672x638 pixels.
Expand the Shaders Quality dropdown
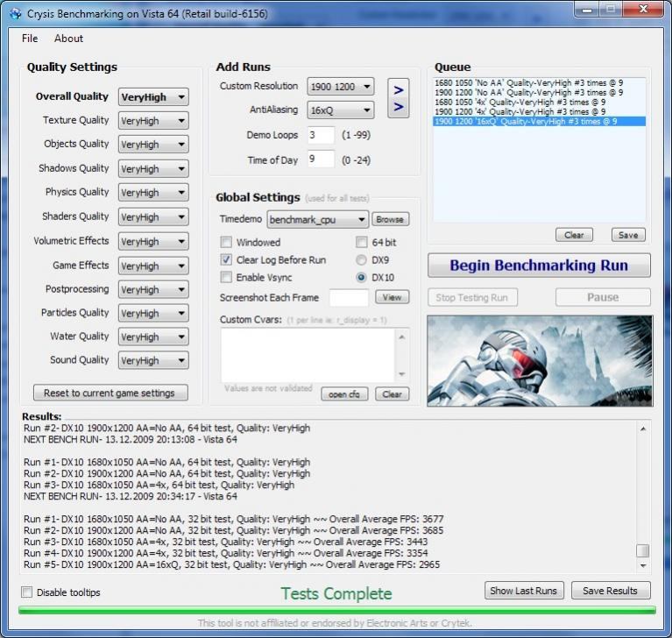pos(153,216)
